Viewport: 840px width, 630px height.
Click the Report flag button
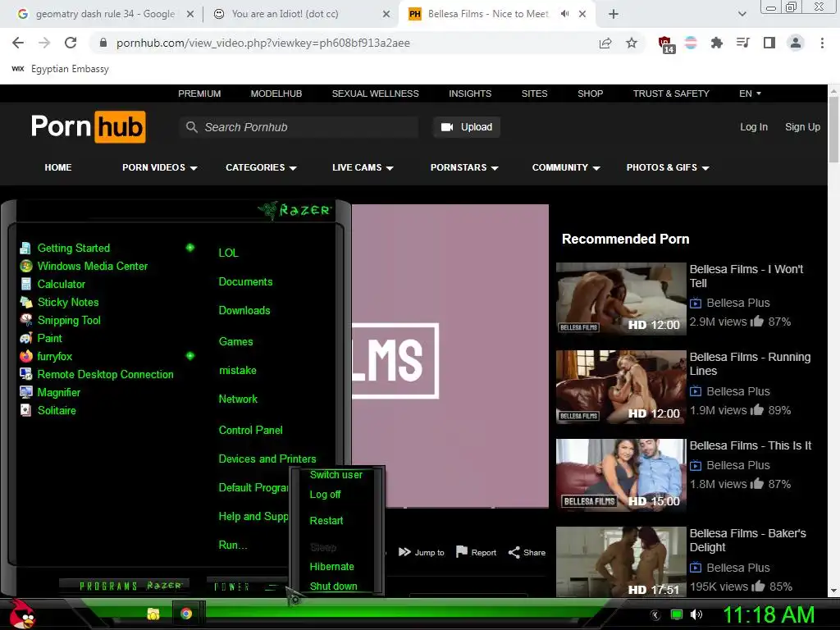tap(476, 552)
